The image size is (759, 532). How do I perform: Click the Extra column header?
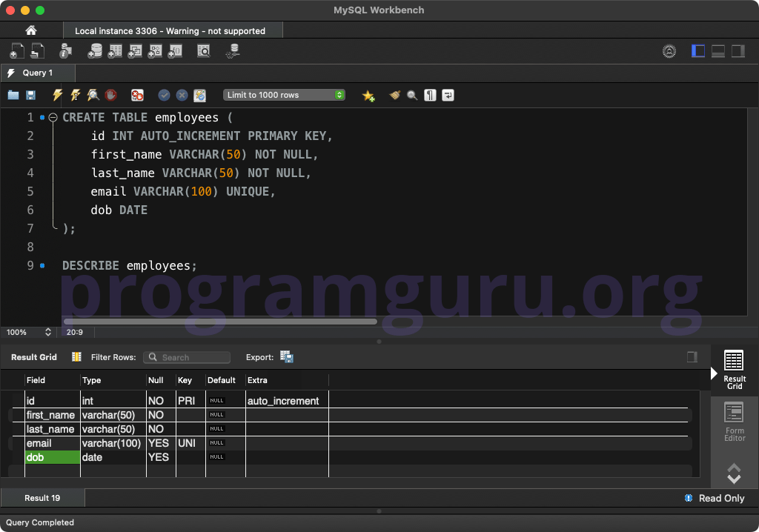click(287, 380)
